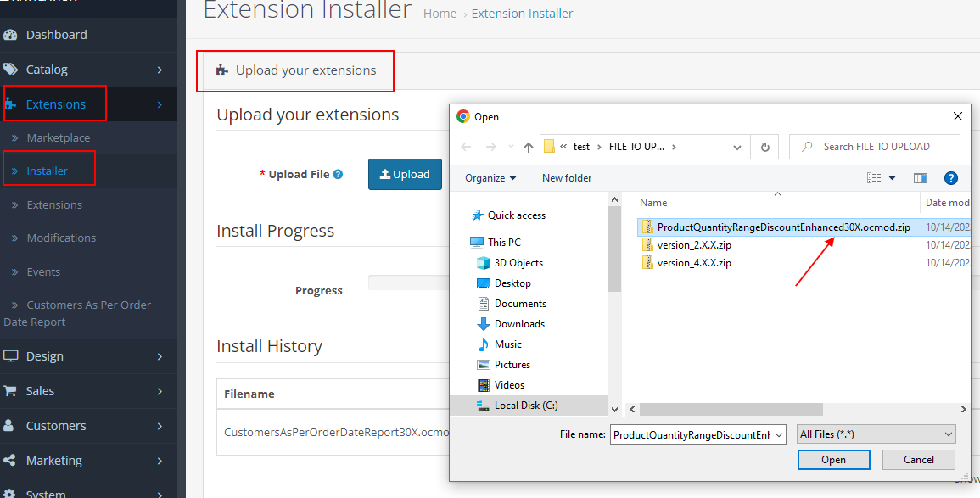Click the Sales shopping cart icon
Image resolution: width=980 pixels, height=498 pixels.
(11, 391)
